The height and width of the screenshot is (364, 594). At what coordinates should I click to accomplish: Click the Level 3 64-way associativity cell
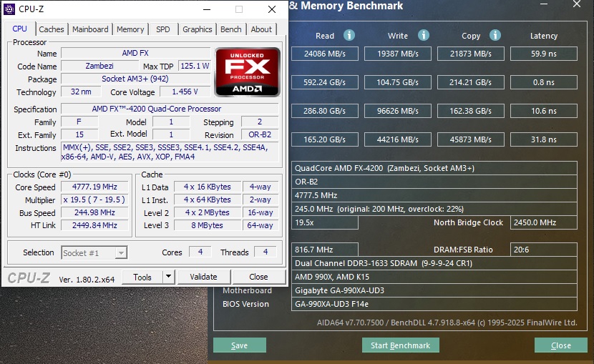coord(261,225)
